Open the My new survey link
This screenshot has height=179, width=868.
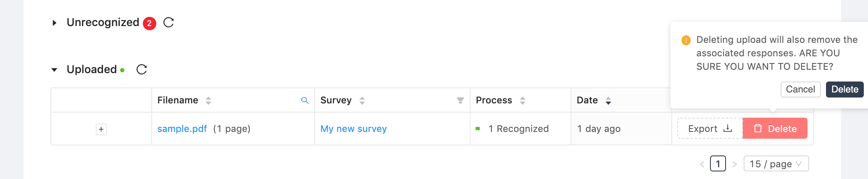tap(354, 129)
